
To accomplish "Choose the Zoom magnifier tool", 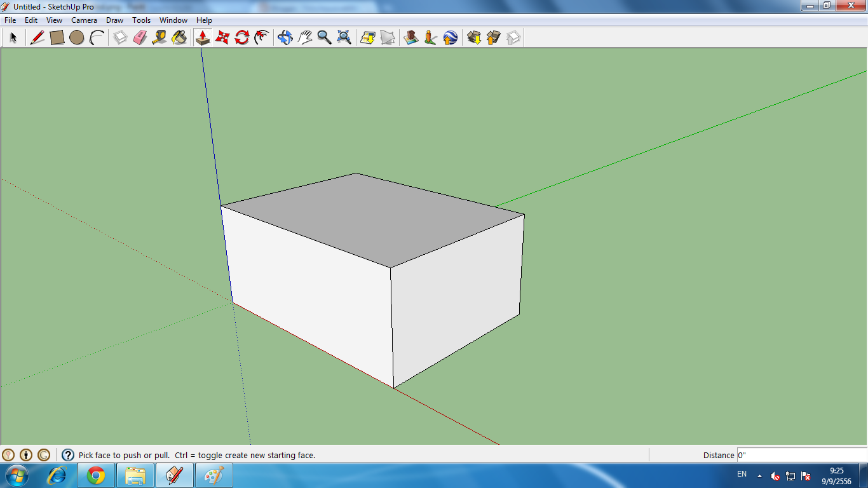I will coord(325,37).
